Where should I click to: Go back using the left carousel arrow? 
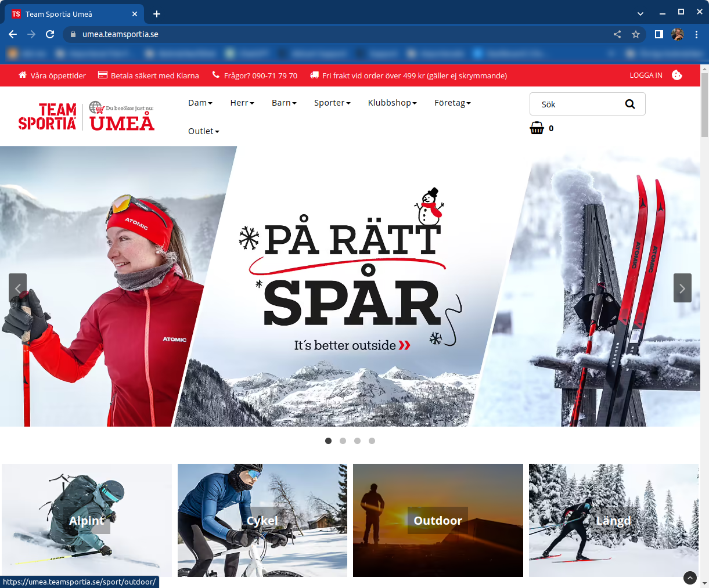(17, 288)
